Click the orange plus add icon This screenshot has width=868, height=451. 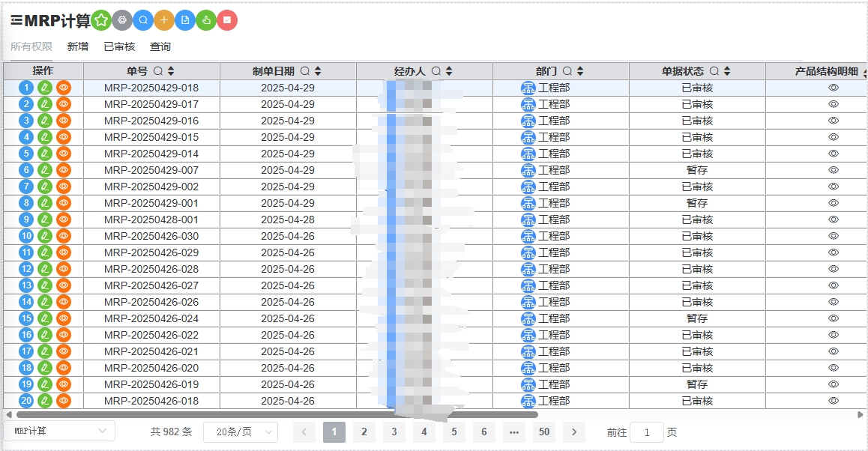click(164, 20)
